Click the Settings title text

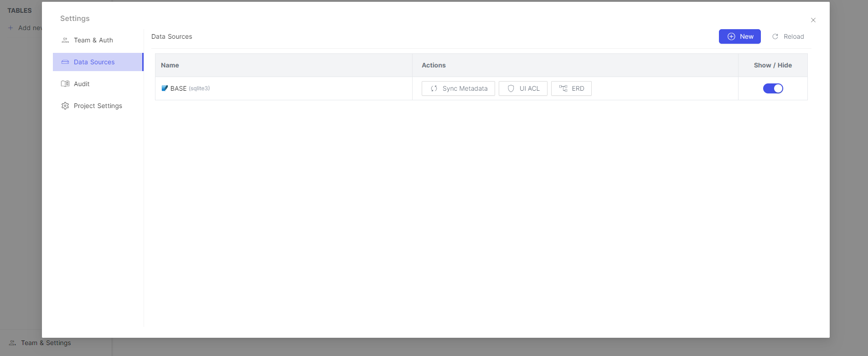tap(75, 18)
